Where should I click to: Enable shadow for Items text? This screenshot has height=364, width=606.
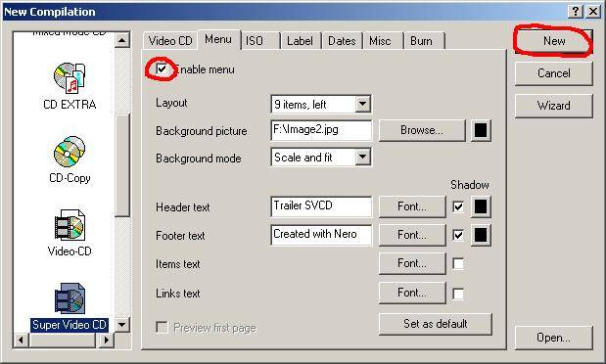pyautogui.click(x=458, y=263)
